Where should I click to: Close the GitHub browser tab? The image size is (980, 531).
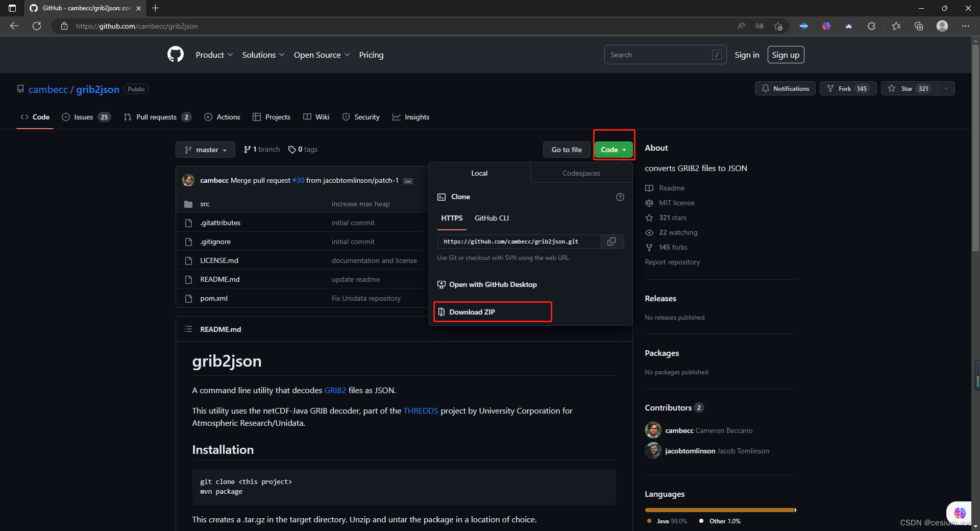point(138,8)
